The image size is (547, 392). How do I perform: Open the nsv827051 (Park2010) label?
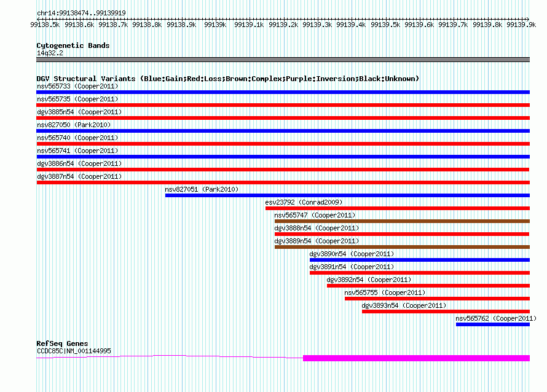click(x=202, y=189)
